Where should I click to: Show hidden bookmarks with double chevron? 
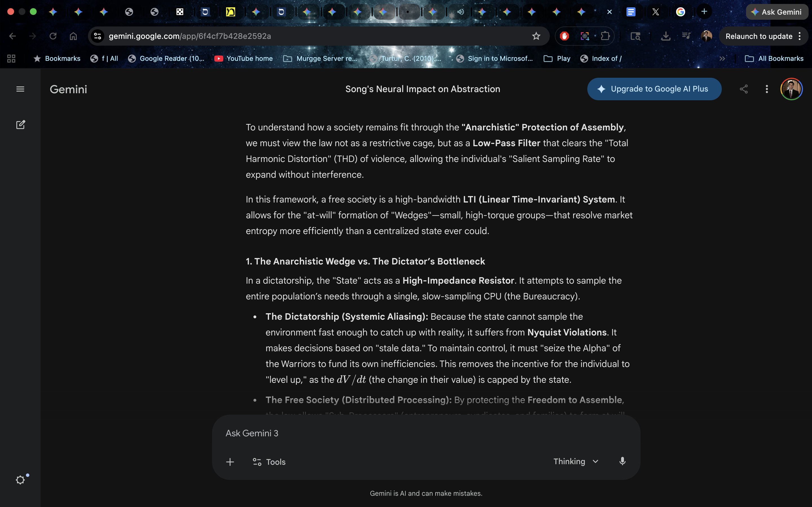point(722,59)
